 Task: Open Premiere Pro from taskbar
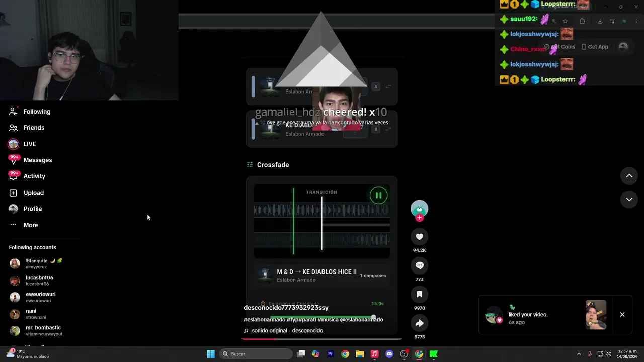point(330,354)
